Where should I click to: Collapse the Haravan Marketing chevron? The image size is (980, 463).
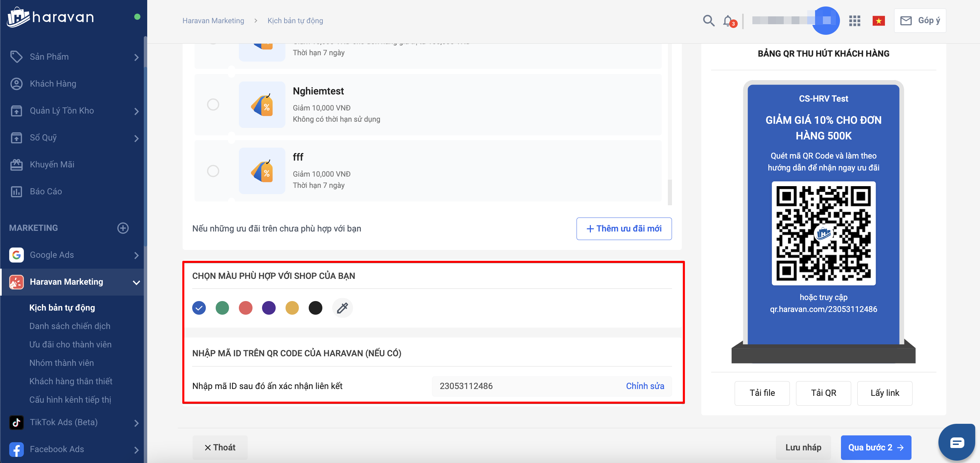click(x=136, y=282)
